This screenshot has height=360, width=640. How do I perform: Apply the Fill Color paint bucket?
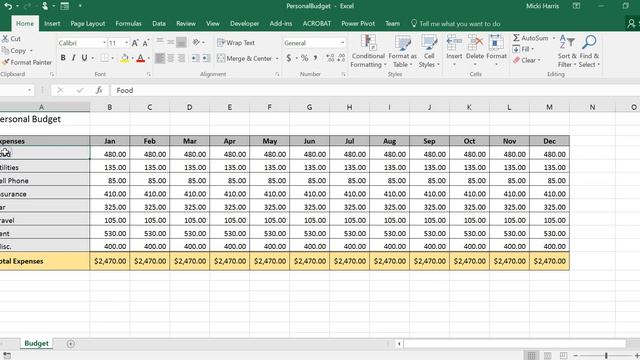[x=124, y=58]
